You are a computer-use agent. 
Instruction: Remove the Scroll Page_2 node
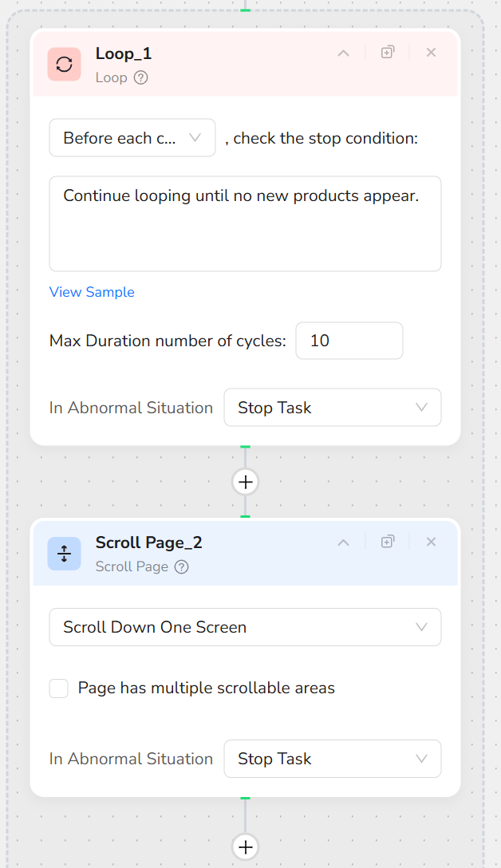(x=431, y=542)
